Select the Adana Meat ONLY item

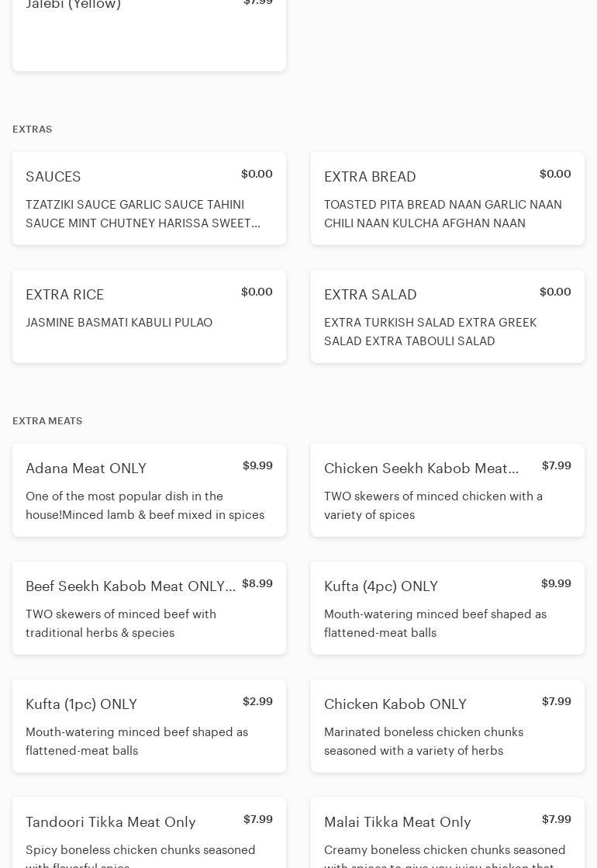(x=149, y=490)
